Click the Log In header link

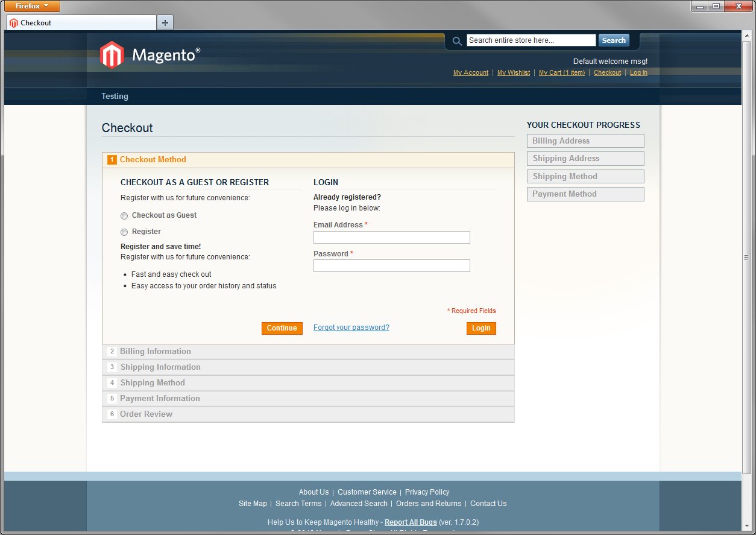click(638, 73)
